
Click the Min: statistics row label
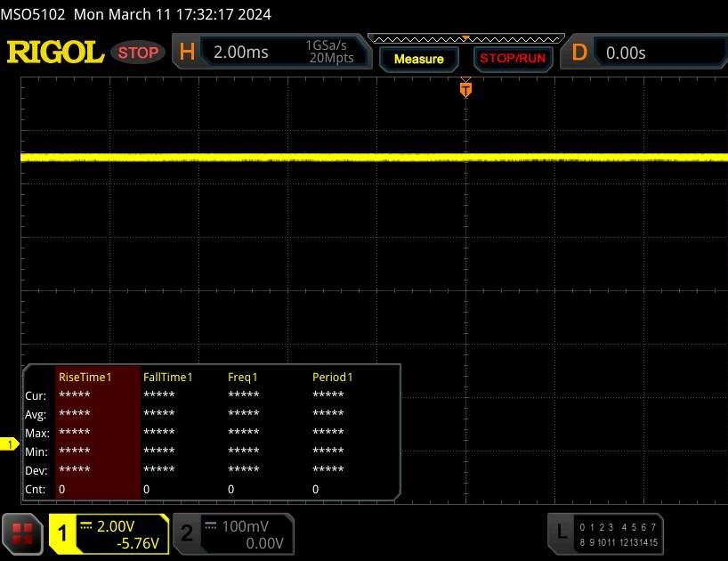pos(36,451)
